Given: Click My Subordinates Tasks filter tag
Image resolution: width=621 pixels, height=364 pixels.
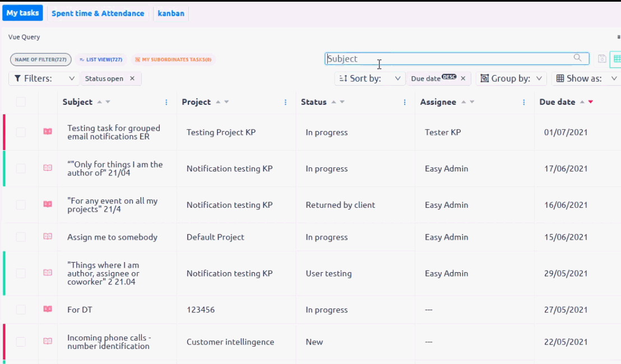Looking at the screenshot, I should (x=173, y=59).
